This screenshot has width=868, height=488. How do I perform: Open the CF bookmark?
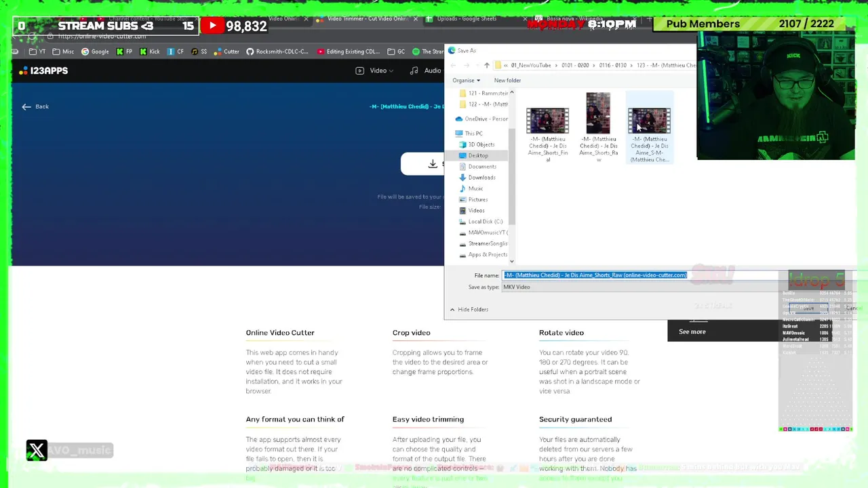point(176,52)
